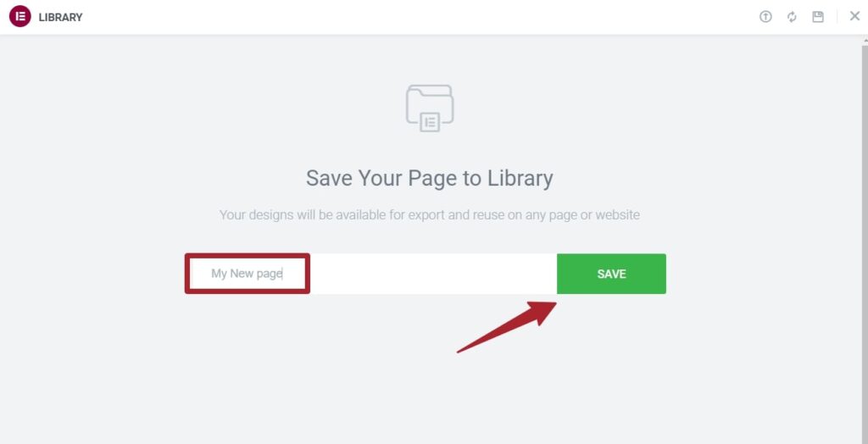Click the small document glyph inside the folder illustration
The image size is (868, 444).
(430, 121)
